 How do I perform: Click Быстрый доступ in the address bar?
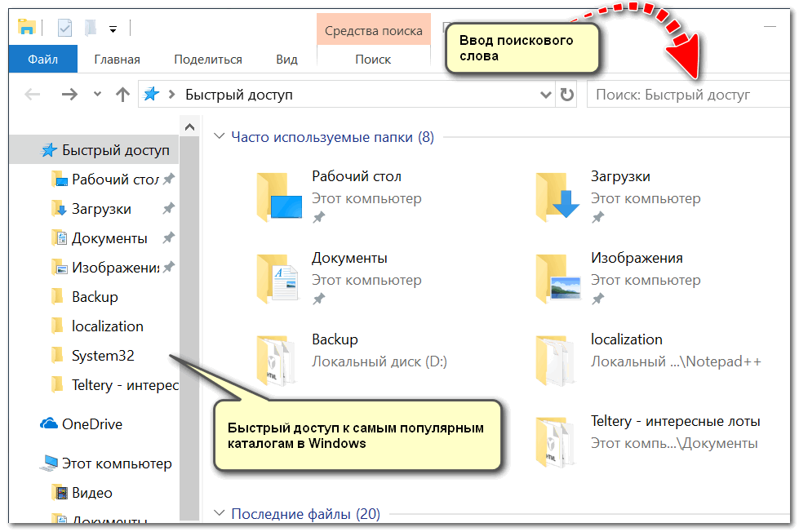coord(239,95)
